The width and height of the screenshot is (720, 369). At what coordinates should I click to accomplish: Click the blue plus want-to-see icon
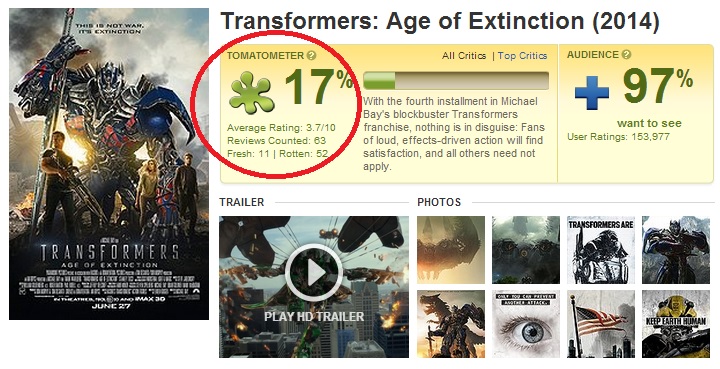coord(592,93)
